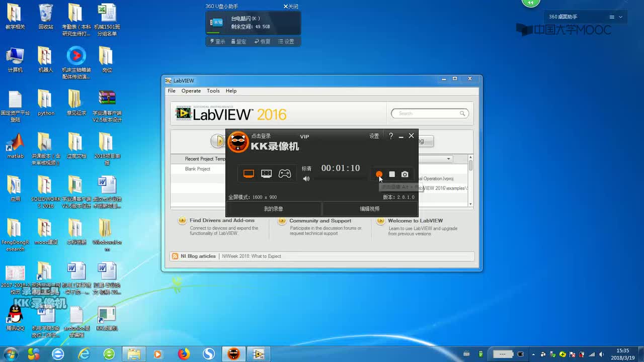Change the 标清 quality setting

[x=306, y=168]
